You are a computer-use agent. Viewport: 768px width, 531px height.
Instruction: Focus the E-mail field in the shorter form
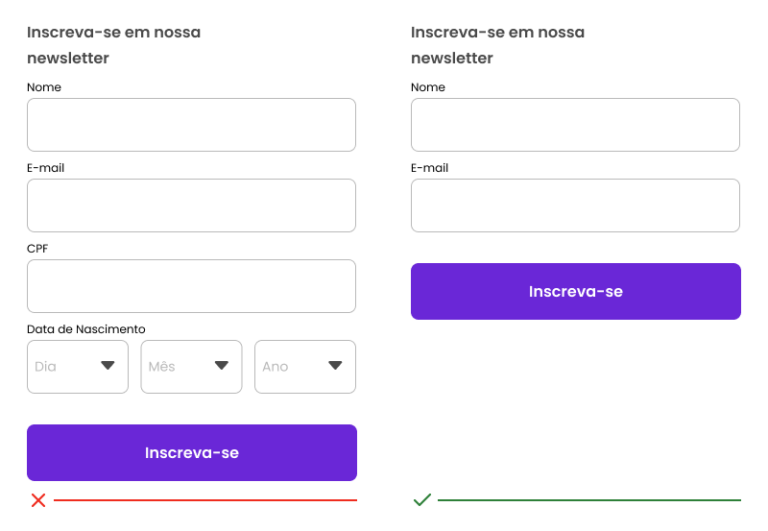575,206
